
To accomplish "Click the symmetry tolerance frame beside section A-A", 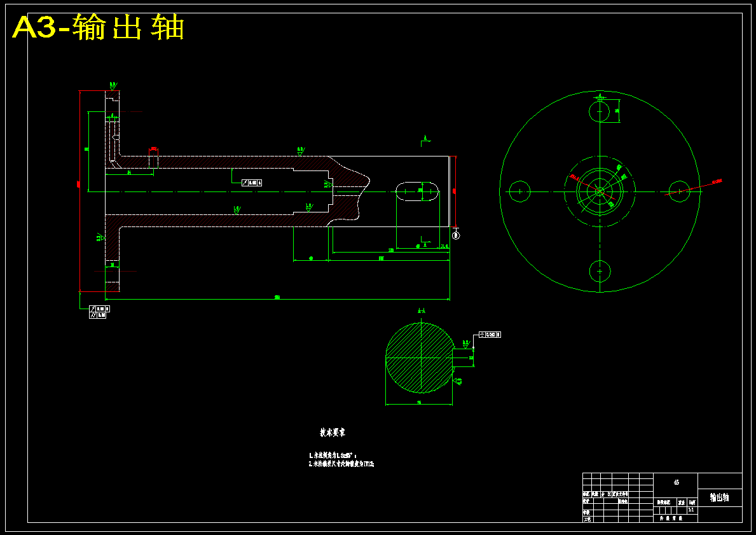I will [490, 335].
